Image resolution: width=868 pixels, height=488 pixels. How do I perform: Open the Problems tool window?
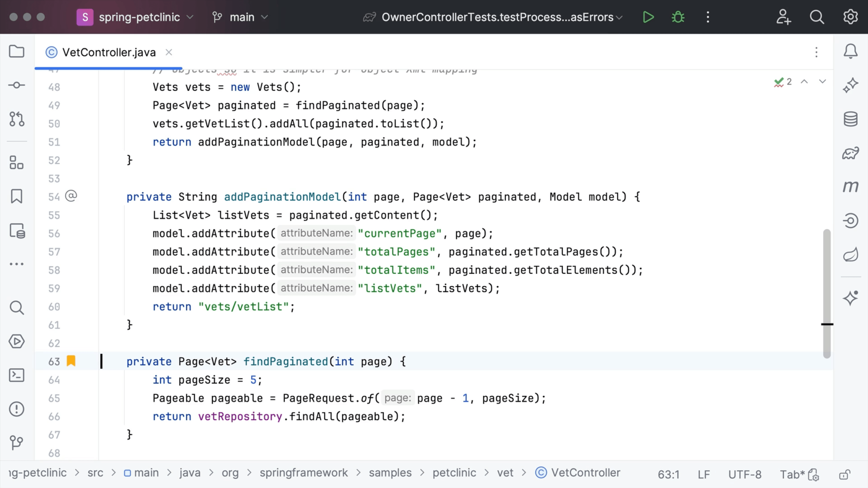pos(17,409)
